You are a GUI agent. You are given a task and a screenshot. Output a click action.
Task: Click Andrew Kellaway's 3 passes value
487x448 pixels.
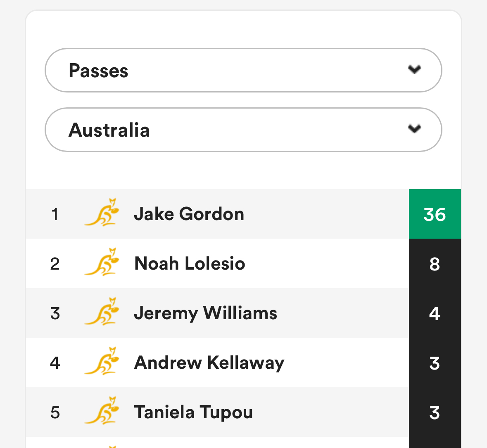coord(435,363)
